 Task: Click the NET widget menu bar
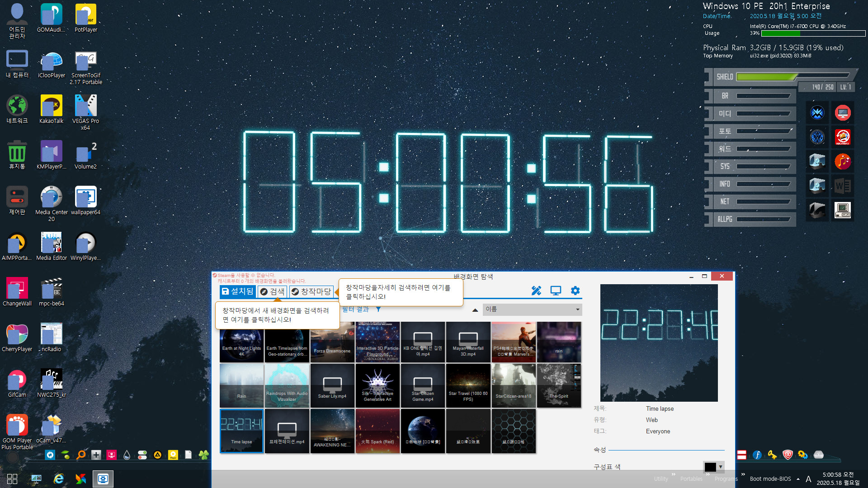(x=750, y=202)
